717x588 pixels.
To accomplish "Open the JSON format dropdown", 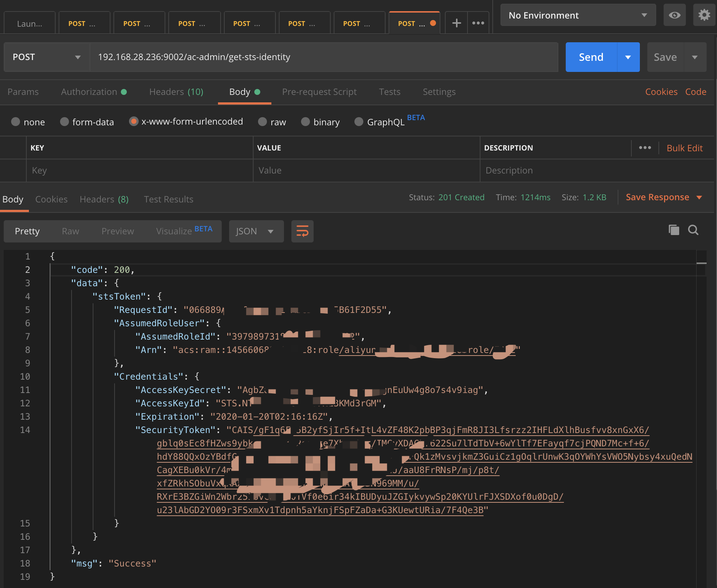I will pyautogui.click(x=256, y=231).
